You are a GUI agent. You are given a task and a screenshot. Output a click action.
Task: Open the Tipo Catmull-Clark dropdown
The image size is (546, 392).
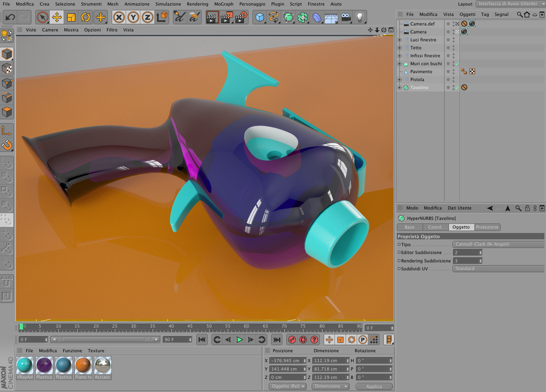click(x=498, y=244)
